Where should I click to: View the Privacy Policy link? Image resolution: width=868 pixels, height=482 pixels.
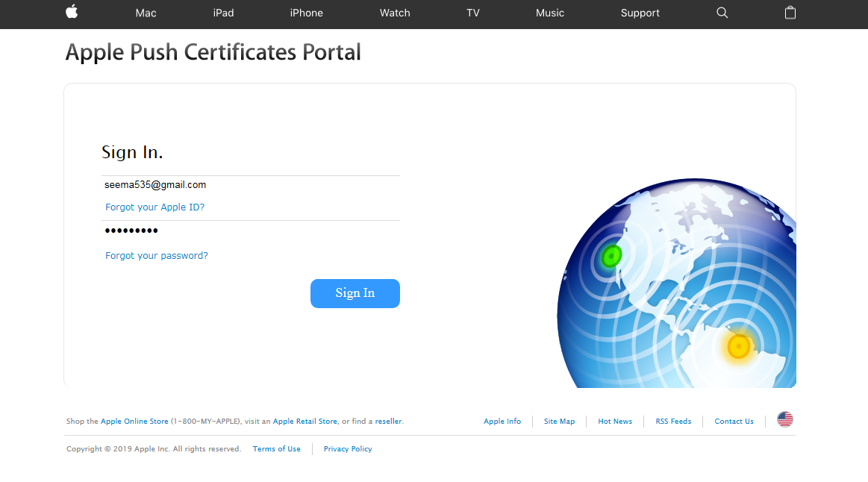pos(348,448)
